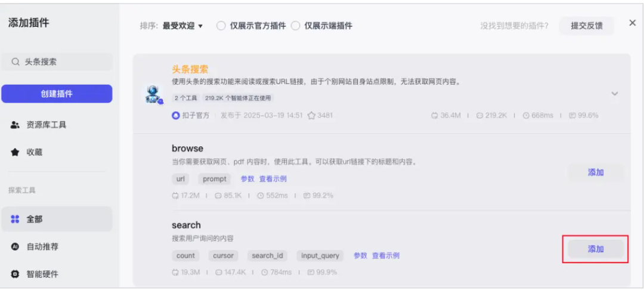Add the browse tool
The image size is (644, 290).
596,172
